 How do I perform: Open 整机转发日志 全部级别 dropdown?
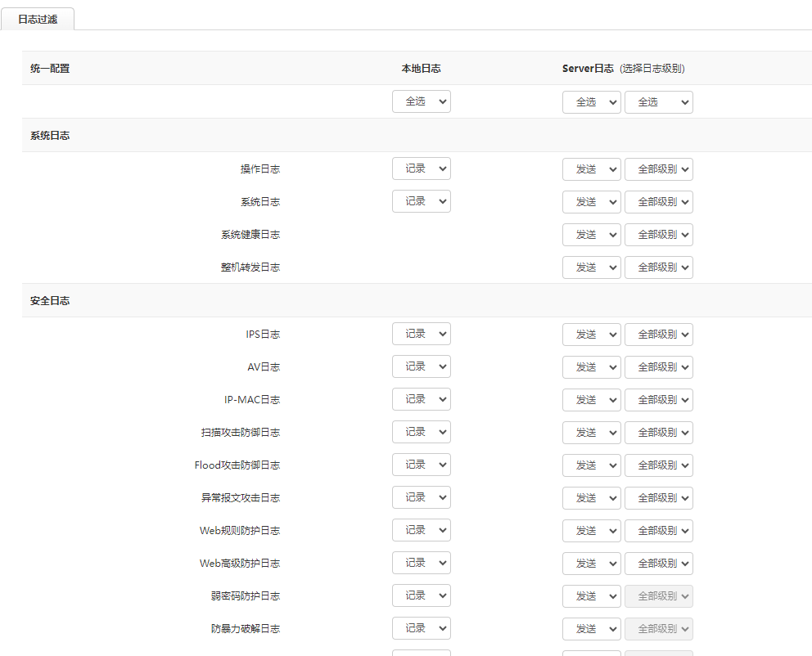[659, 267]
